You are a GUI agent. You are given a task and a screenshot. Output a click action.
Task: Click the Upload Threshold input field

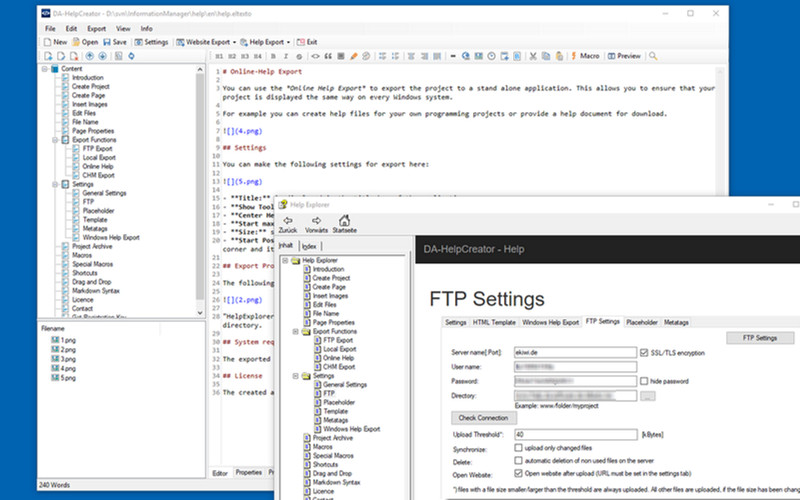574,434
